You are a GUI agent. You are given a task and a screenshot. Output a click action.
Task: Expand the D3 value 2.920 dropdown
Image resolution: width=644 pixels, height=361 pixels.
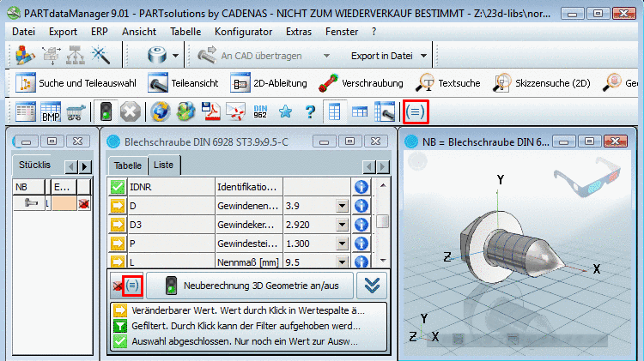pos(342,225)
